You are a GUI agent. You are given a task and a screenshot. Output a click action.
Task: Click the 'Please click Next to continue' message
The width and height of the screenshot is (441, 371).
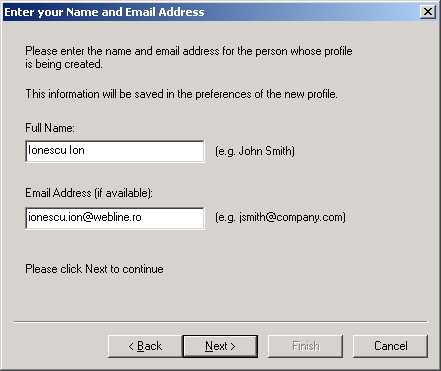click(x=94, y=269)
